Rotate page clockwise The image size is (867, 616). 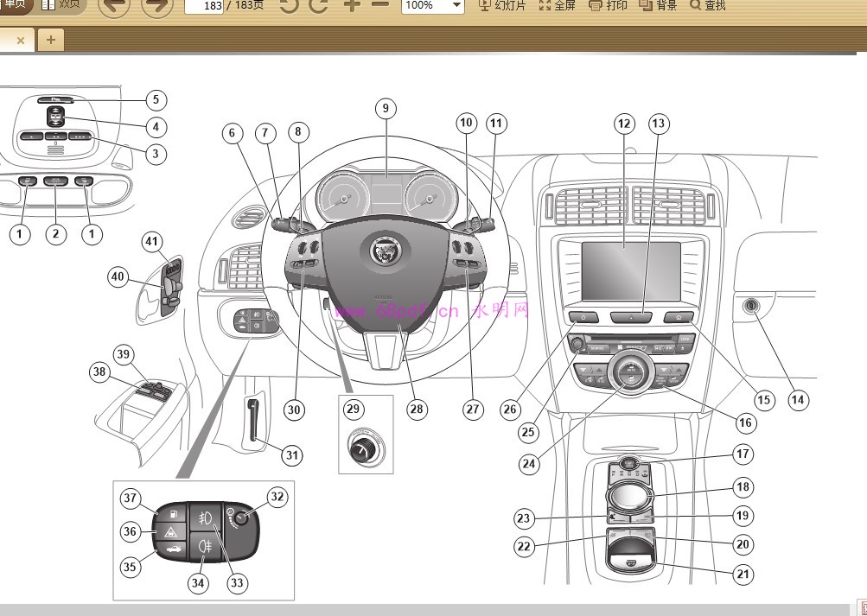(x=318, y=5)
